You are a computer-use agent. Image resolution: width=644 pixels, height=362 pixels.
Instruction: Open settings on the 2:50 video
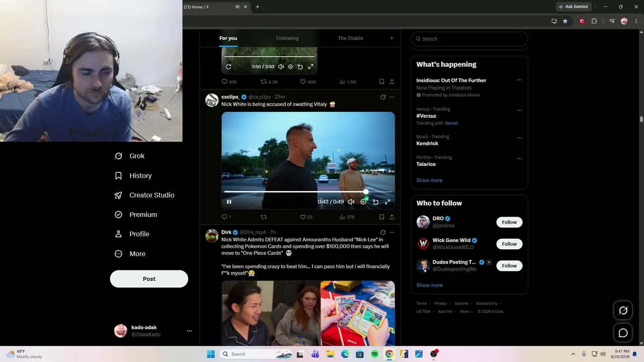[x=290, y=67]
